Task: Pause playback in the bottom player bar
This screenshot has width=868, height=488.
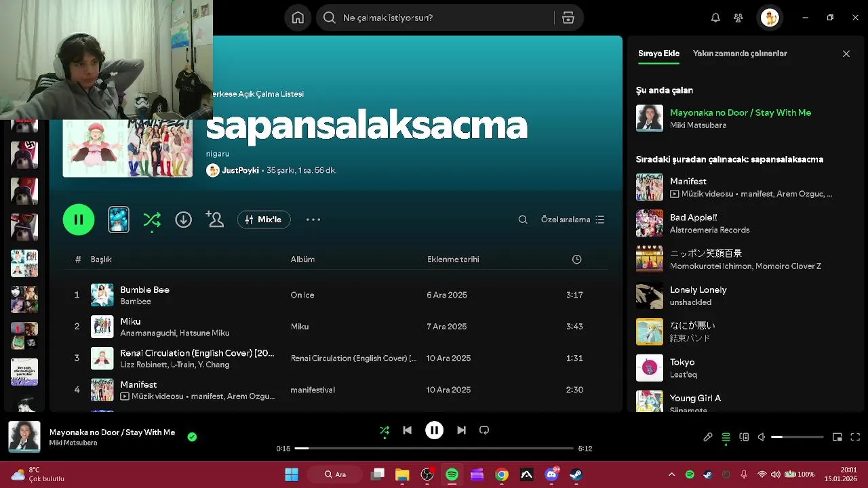Action: tap(434, 430)
